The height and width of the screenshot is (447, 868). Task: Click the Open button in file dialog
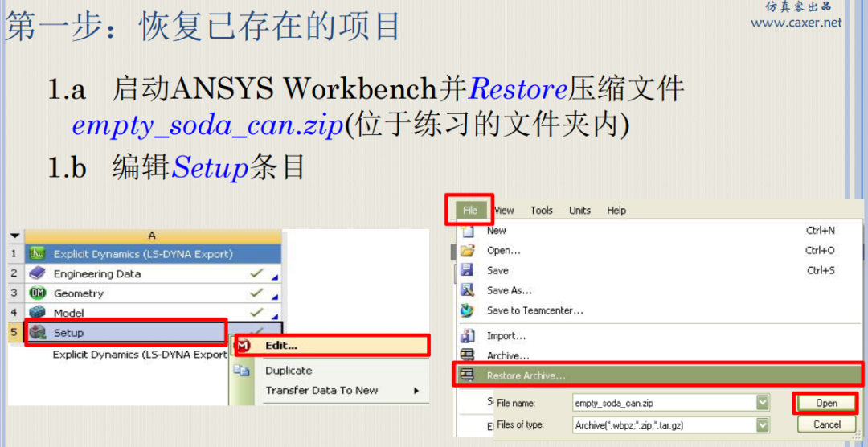[826, 404]
